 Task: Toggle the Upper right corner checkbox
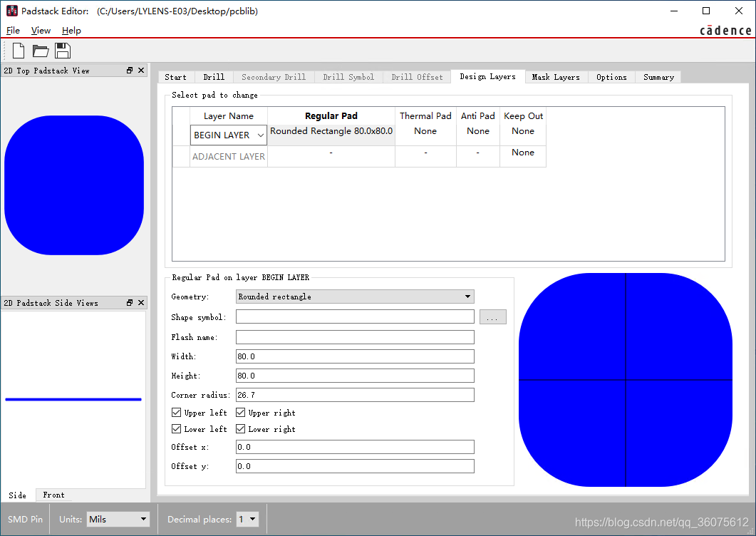[241, 413]
